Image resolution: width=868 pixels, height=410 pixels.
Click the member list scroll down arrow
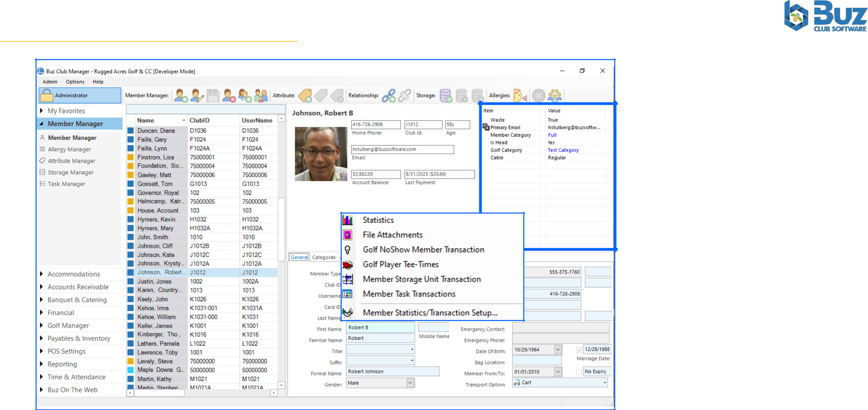pyautogui.click(x=281, y=385)
